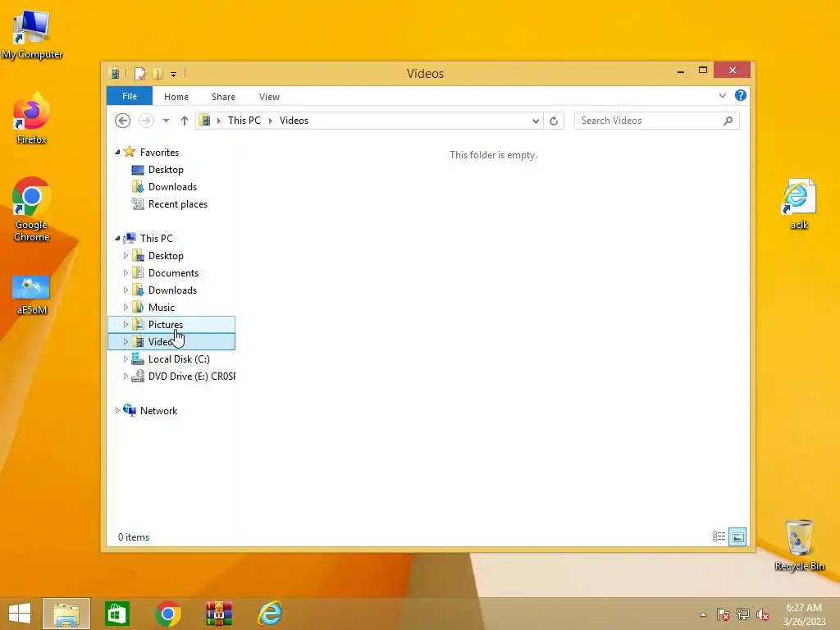Switch to Large icons view in status bar
The image size is (840, 630).
point(737,536)
